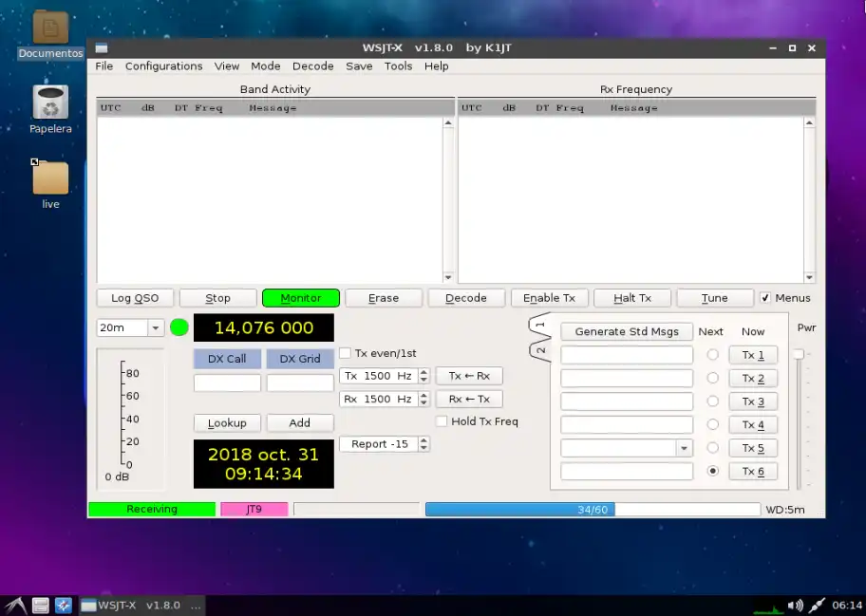Switch to message tab 1
Image resolution: width=866 pixels, height=616 pixels.
pos(540,326)
